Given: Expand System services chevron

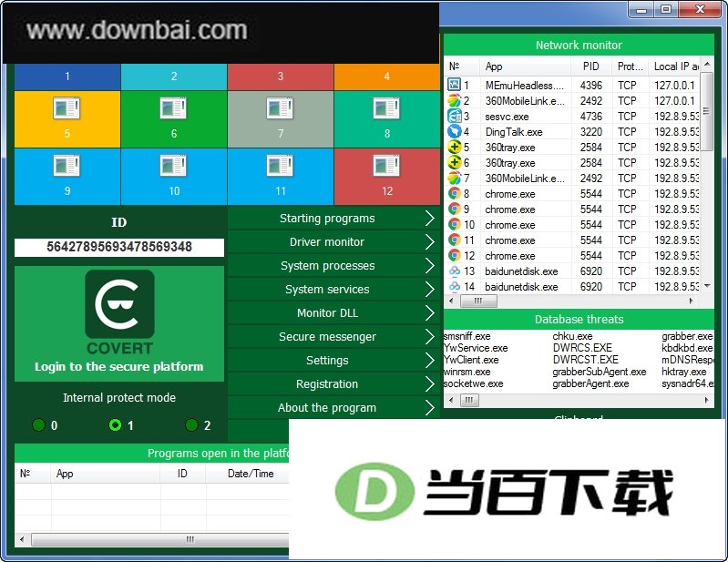Looking at the screenshot, I should [430, 289].
